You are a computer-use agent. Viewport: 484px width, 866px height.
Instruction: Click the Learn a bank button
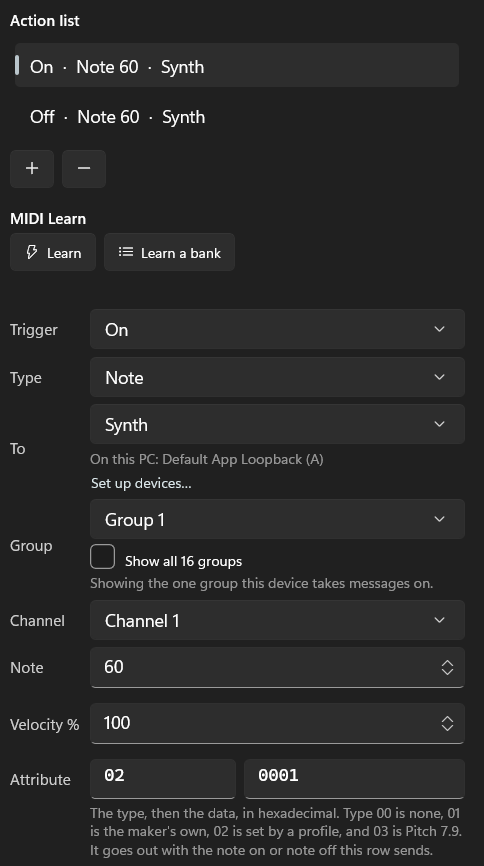[170, 252]
